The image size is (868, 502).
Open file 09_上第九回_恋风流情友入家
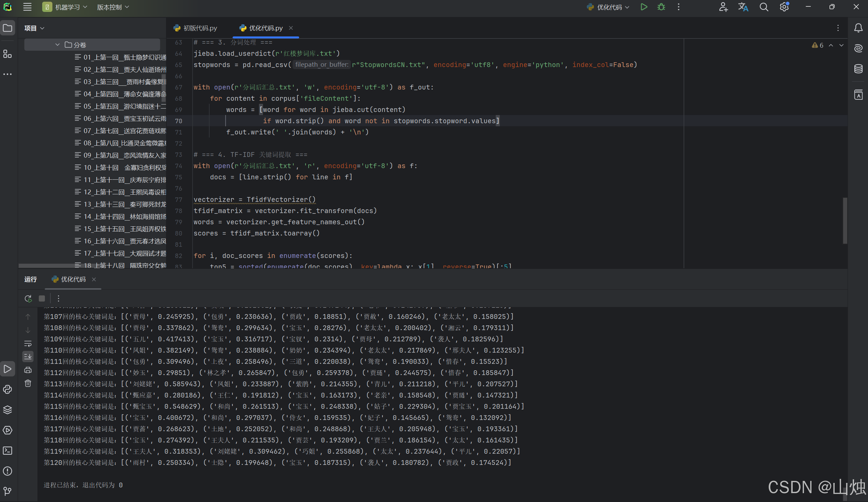[x=120, y=155]
